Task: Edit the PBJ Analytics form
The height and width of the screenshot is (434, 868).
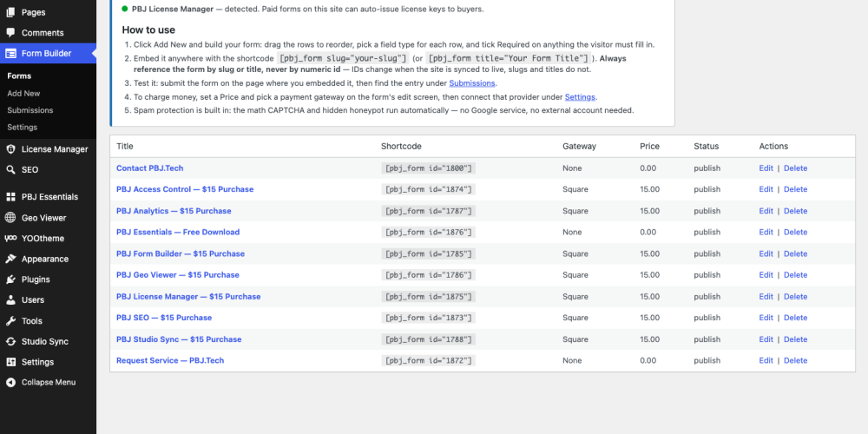Action: (766, 211)
